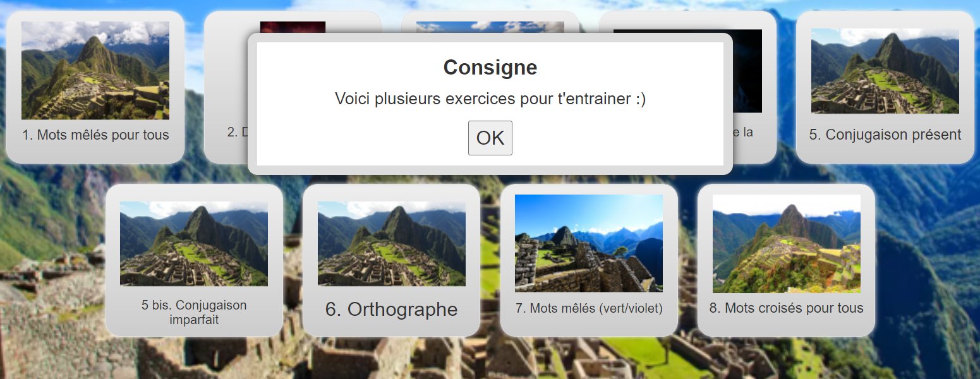Open the "6. Orthographe" exercise image

click(391, 243)
